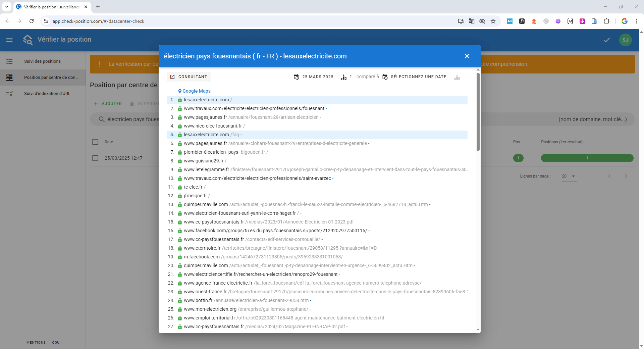Open result 4 nico-elec-fouesnant.fr link
The height and width of the screenshot is (349, 644).
[x=213, y=126]
